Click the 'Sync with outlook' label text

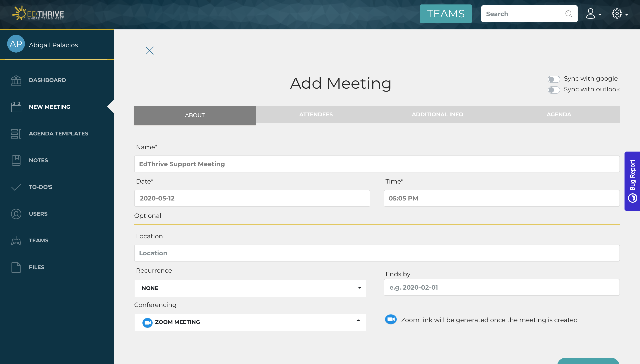(592, 89)
